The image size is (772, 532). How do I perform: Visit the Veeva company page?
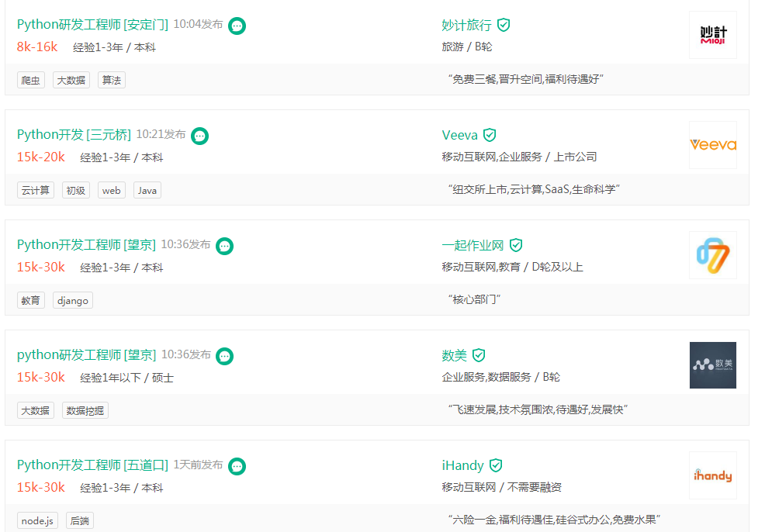click(x=460, y=136)
